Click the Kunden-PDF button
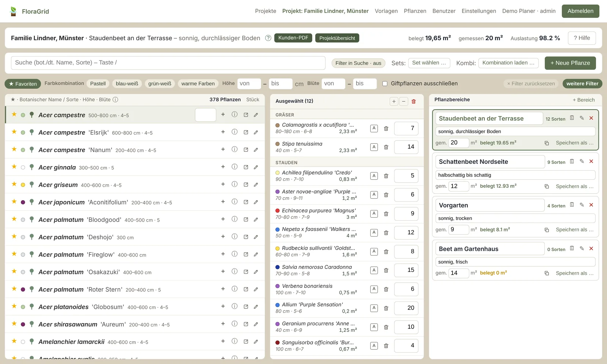The height and width of the screenshot is (364, 607). point(293,38)
